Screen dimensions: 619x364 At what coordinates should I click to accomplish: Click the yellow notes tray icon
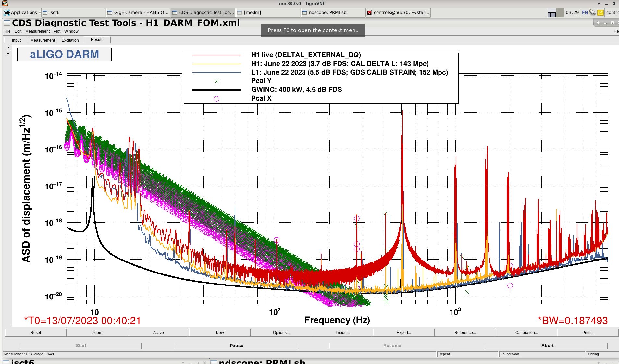(600, 13)
